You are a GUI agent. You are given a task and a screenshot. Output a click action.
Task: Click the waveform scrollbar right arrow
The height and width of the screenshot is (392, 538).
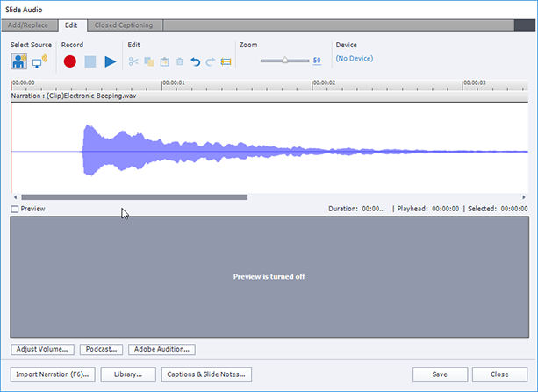click(x=524, y=197)
